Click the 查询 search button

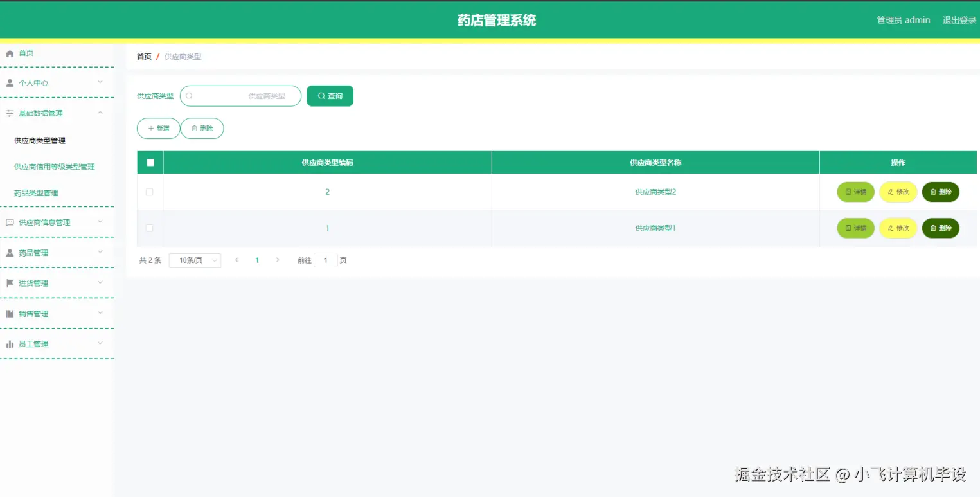(x=330, y=96)
